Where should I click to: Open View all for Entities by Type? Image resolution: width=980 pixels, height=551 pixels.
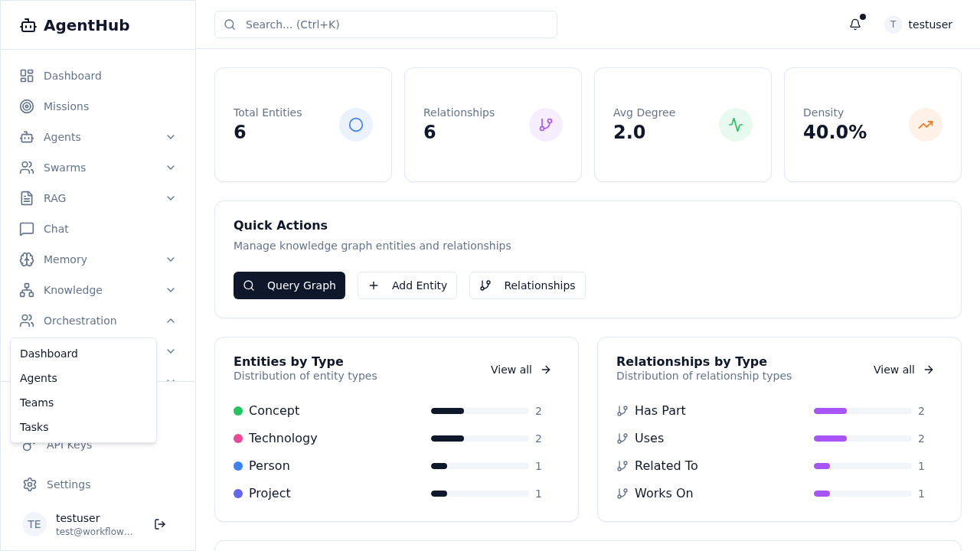pyautogui.click(x=521, y=370)
